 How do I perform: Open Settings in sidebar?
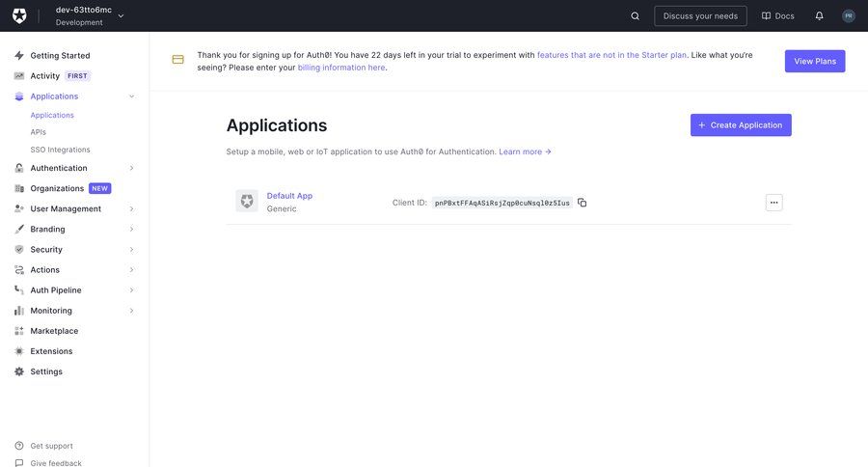click(x=46, y=371)
